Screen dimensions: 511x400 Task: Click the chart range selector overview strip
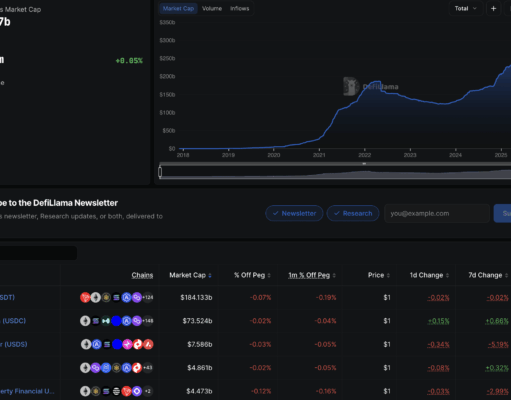pos(335,173)
